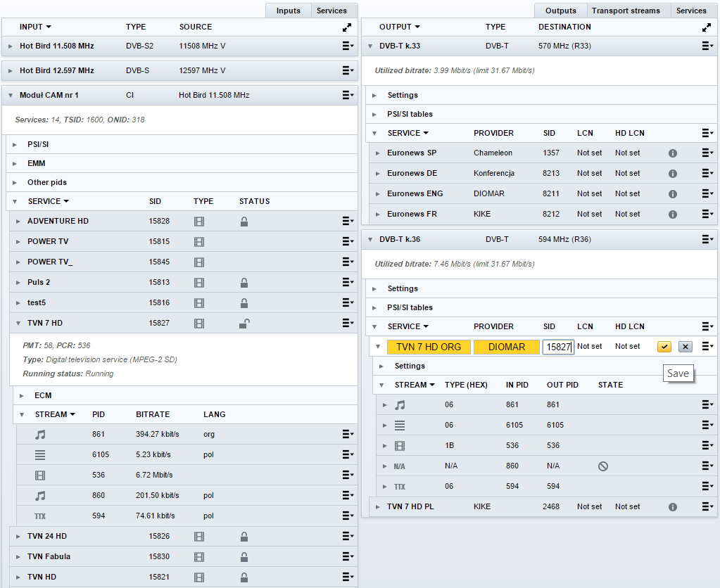
Task: Click the unlocked padlock icon for TVN 7 HD
Action: 244,324
